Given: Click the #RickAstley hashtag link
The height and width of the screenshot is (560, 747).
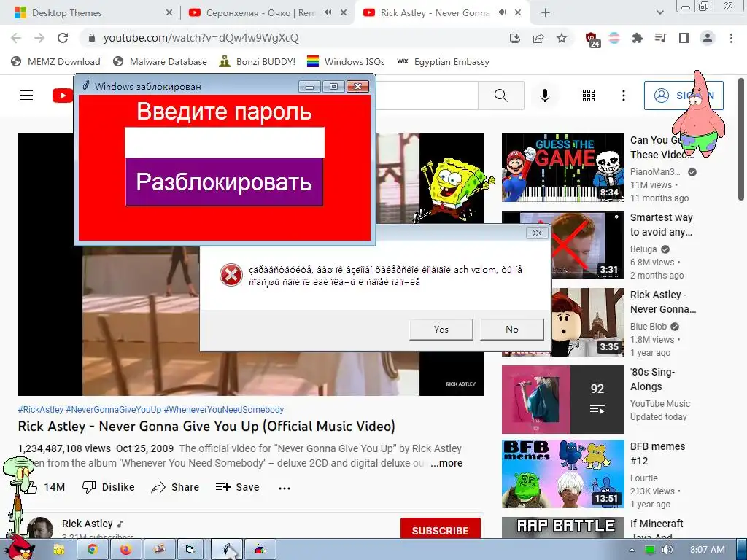Looking at the screenshot, I should pos(41,410).
